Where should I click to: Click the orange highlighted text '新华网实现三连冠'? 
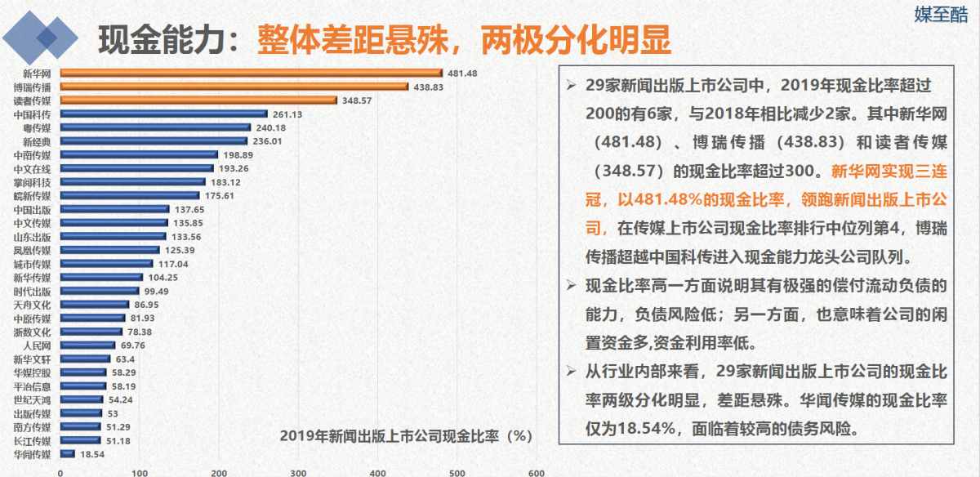889,172
